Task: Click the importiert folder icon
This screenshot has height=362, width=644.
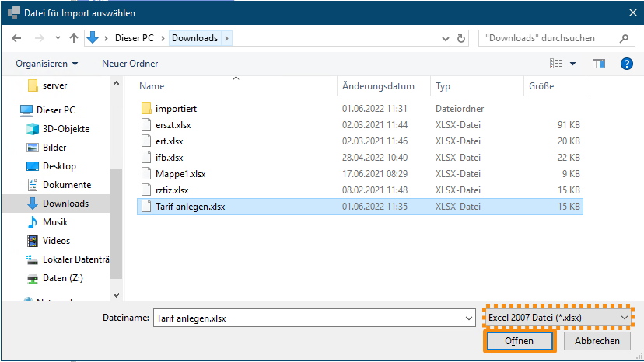Action: tap(146, 108)
